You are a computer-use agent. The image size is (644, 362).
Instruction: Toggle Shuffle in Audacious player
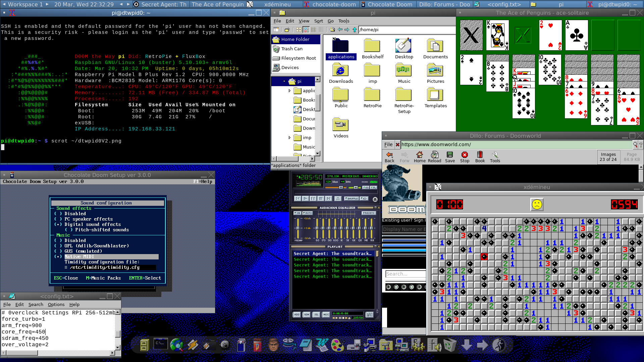point(352,198)
